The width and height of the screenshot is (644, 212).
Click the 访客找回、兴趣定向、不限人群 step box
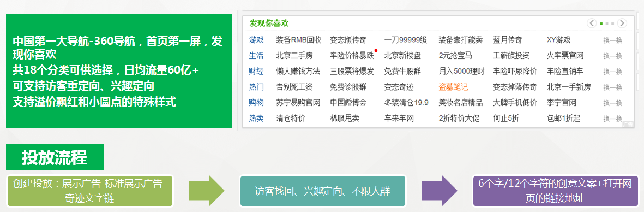322,191
